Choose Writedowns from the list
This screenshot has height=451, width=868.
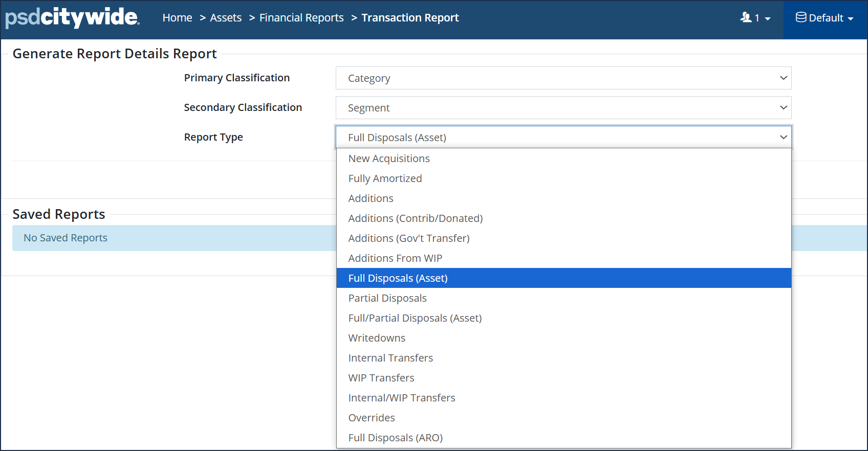[377, 338]
